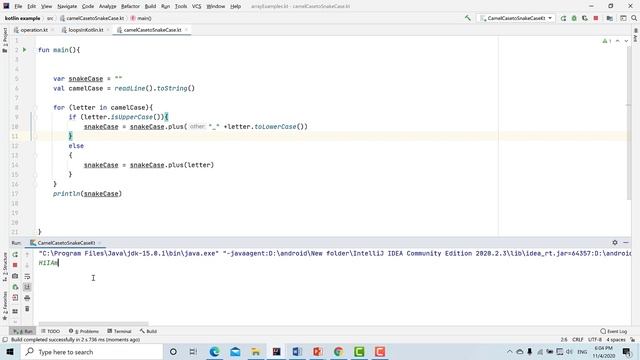Click the Build project hammer icon

[x=468, y=18]
